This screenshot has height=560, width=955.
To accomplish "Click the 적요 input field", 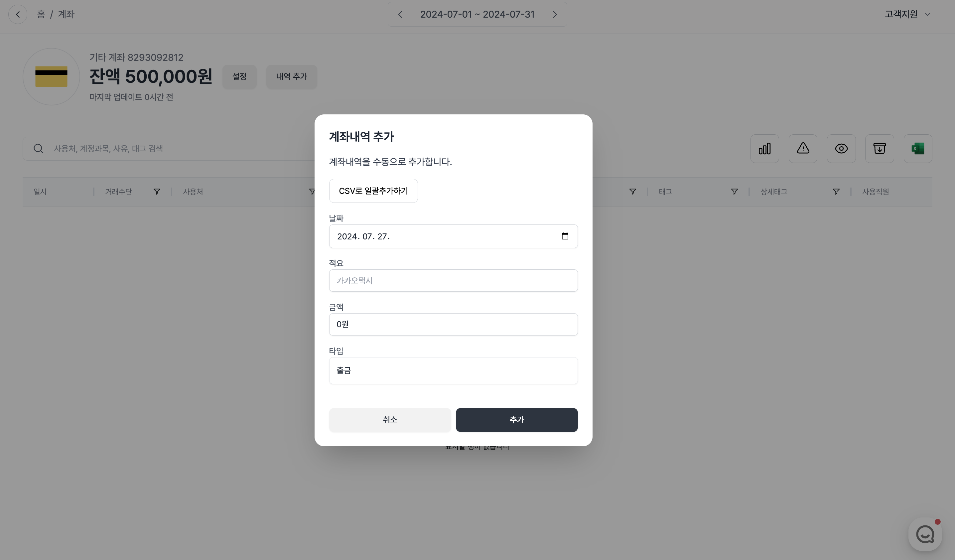I will pyautogui.click(x=453, y=281).
